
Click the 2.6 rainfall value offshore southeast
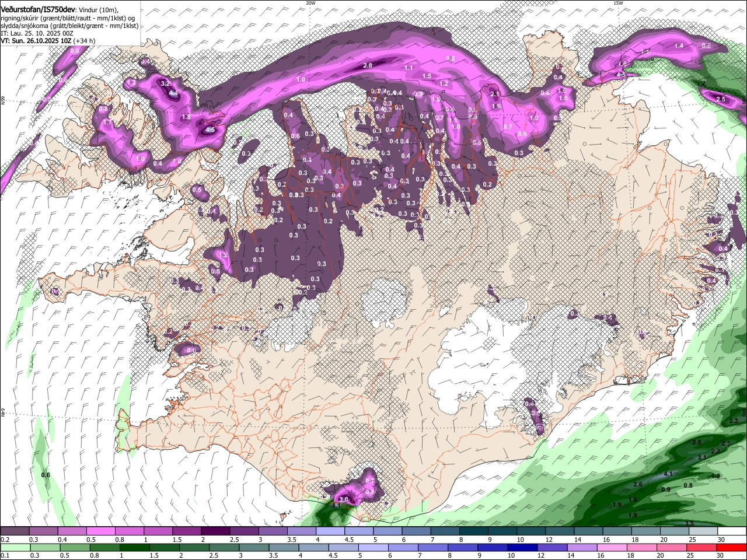click(x=638, y=485)
